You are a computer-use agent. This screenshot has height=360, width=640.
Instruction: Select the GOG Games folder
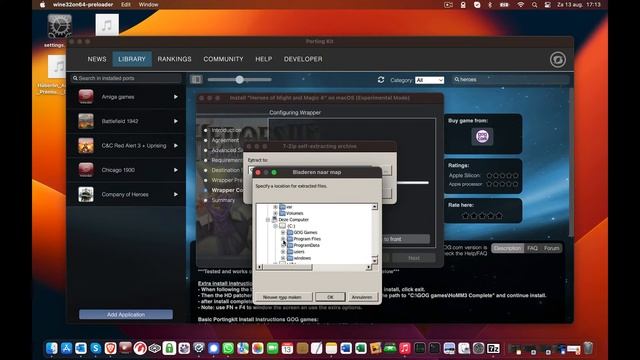tap(305, 232)
